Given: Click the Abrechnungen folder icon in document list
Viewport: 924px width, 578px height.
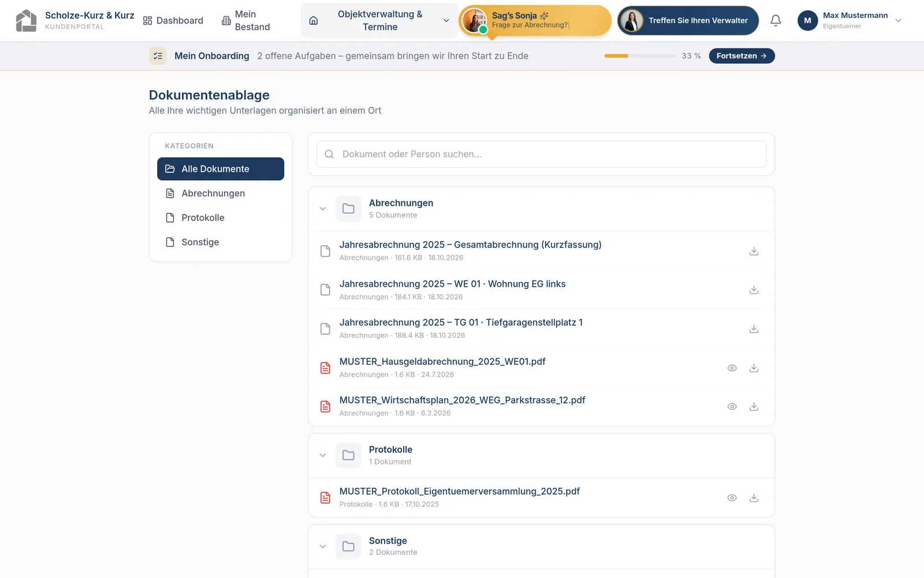Looking at the screenshot, I should tap(348, 209).
